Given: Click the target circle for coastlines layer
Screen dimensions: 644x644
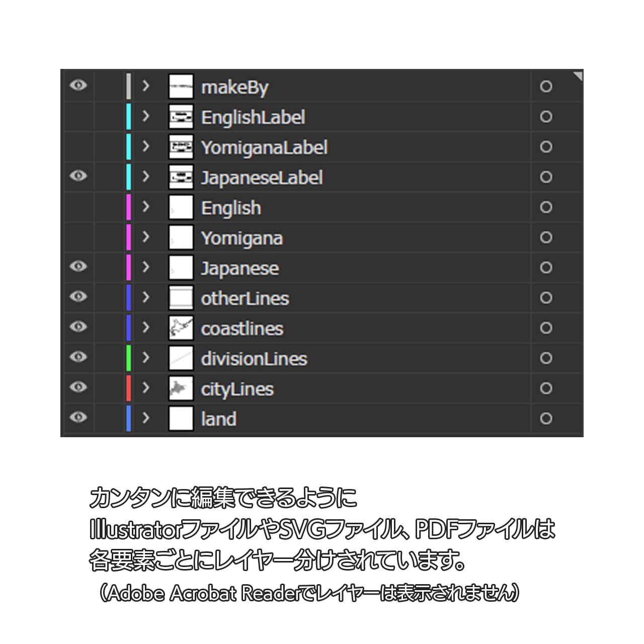Looking at the screenshot, I should click(x=546, y=328).
